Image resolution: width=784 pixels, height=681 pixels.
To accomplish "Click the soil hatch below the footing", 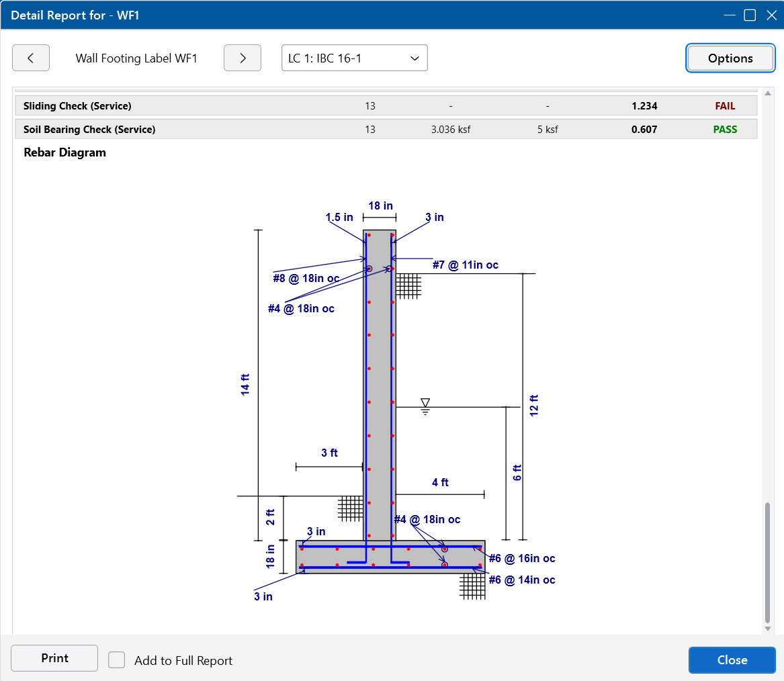I will (472, 586).
